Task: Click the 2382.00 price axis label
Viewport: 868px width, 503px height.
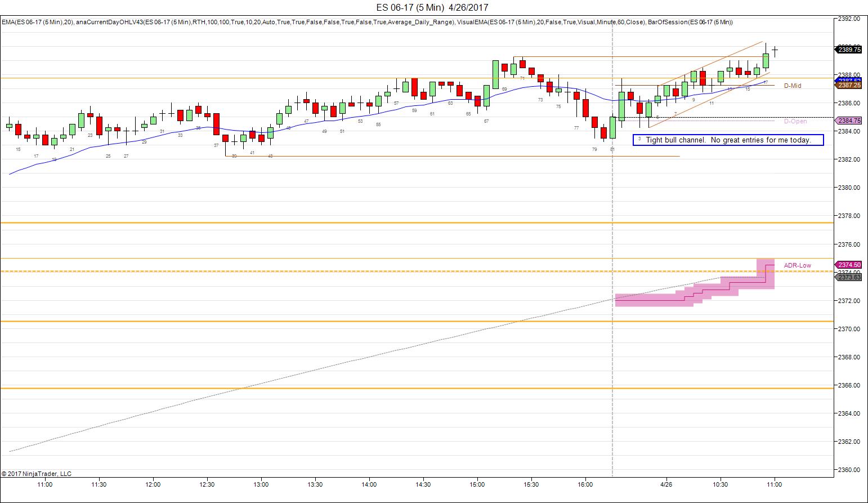Action: pyautogui.click(x=849, y=159)
